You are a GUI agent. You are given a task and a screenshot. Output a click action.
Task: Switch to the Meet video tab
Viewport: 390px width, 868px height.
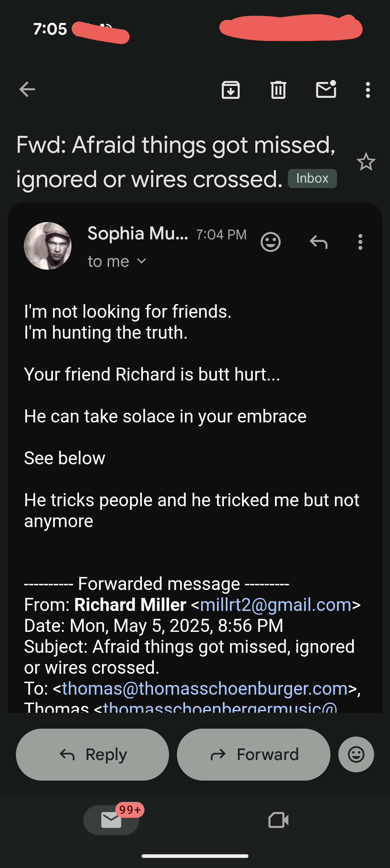coord(278,820)
